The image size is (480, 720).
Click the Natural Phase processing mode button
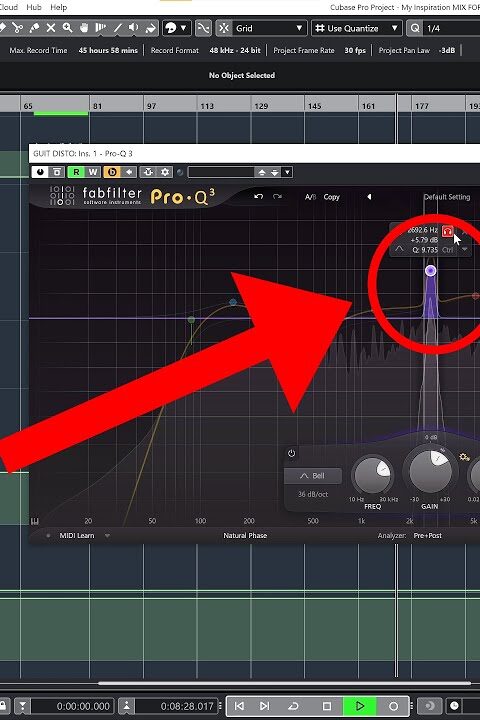coord(245,535)
